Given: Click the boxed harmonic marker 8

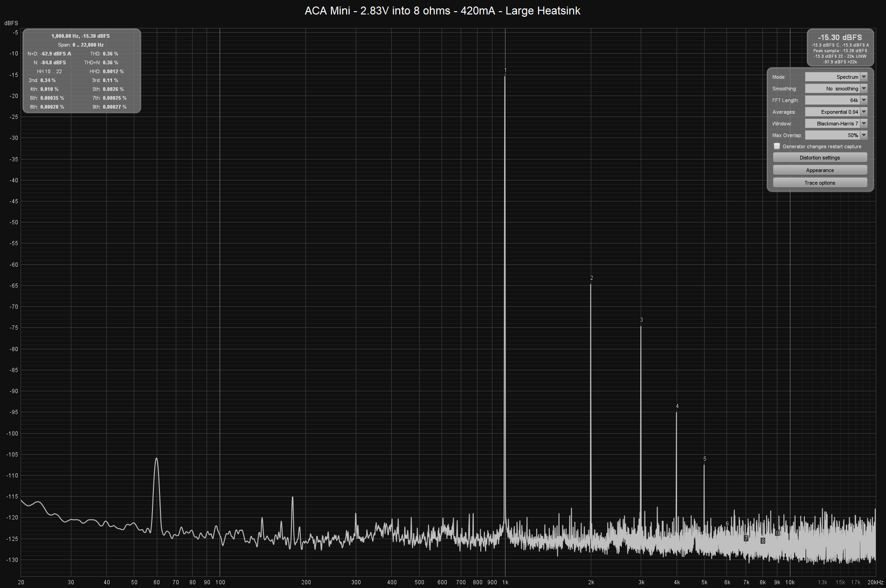Looking at the screenshot, I should coord(763,541).
